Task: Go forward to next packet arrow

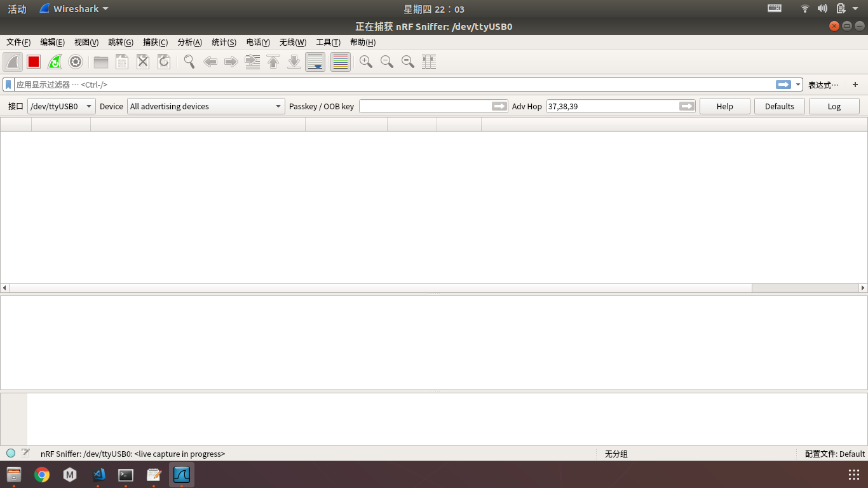Action: pos(231,62)
